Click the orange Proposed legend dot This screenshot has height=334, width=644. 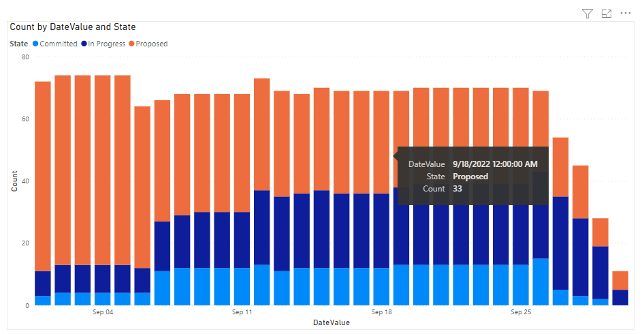pos(131,44)
